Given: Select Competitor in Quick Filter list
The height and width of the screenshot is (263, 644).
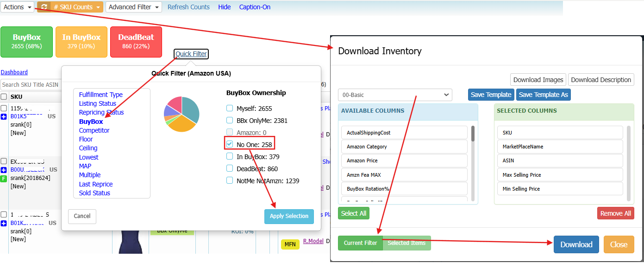Looking at the screenshot, I should (x=94, y=130).
